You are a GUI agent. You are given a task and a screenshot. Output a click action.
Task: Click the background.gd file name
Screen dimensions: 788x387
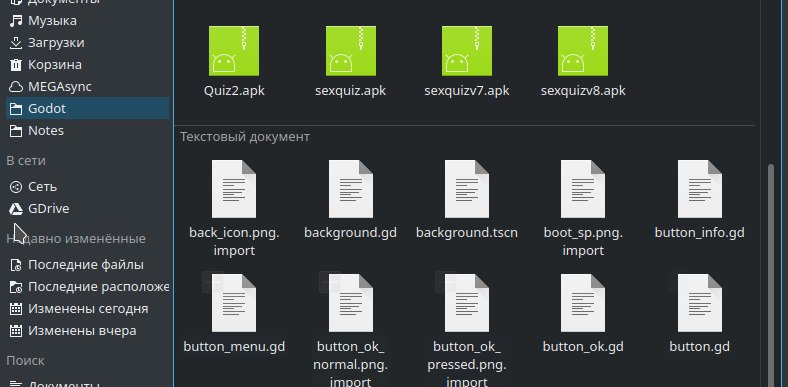coord(350,233)
